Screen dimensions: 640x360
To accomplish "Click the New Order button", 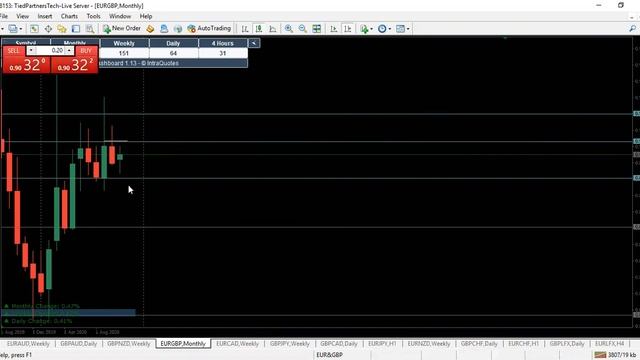I will 122,28.
